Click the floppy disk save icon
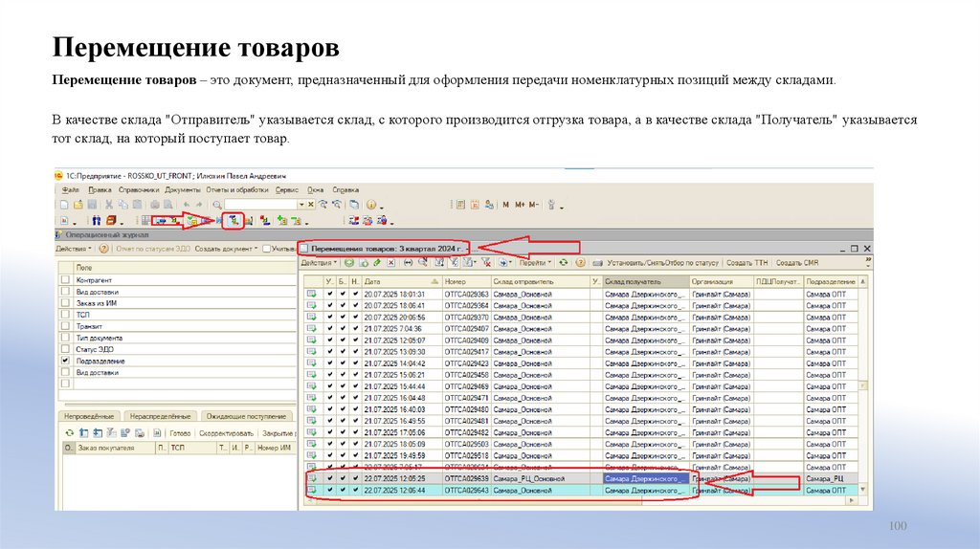This screenshot has height=549, width=980. tap(92, 205)
